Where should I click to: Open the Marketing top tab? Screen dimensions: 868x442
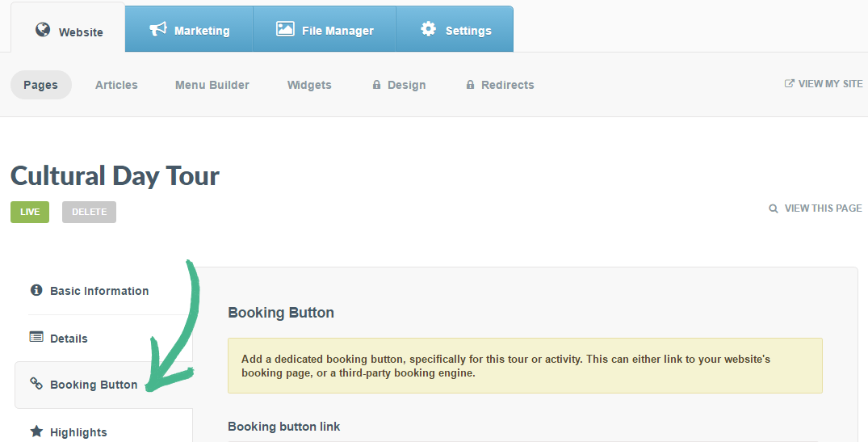click(190, 30)
